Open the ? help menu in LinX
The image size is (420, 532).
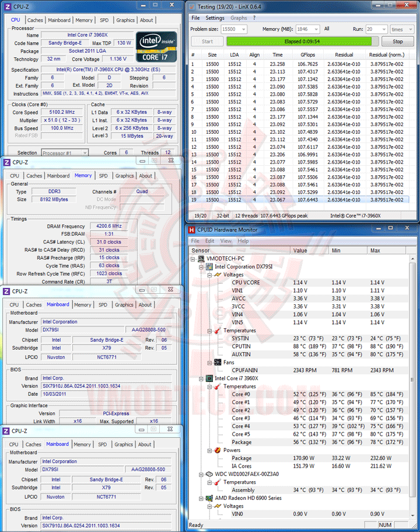[254, 18]
